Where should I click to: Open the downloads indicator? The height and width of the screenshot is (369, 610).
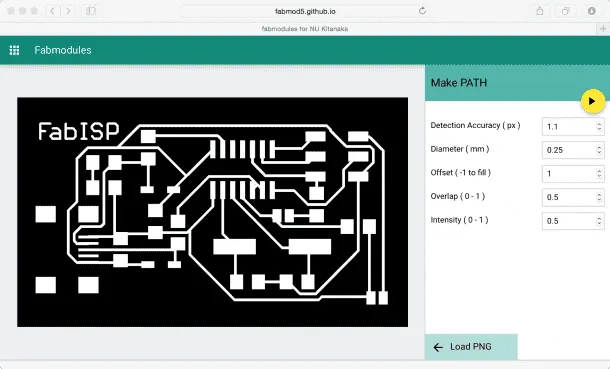click(x=592, y=11)
